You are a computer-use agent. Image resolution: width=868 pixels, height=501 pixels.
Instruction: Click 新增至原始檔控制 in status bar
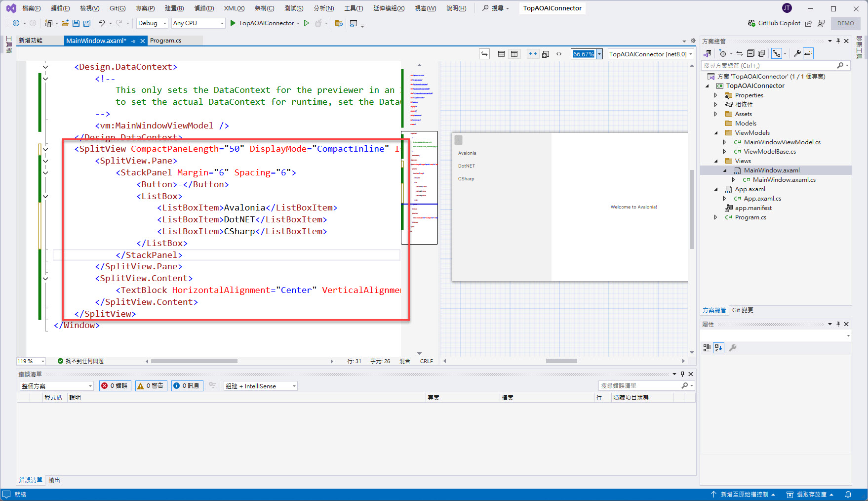pyautogui.click(x=744, y=495)
